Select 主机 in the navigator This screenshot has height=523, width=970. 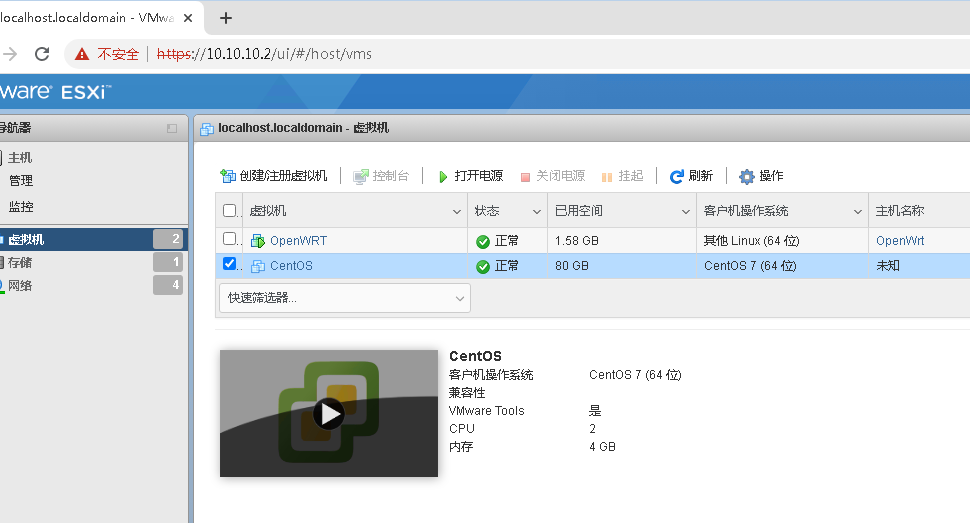point(20,157)
